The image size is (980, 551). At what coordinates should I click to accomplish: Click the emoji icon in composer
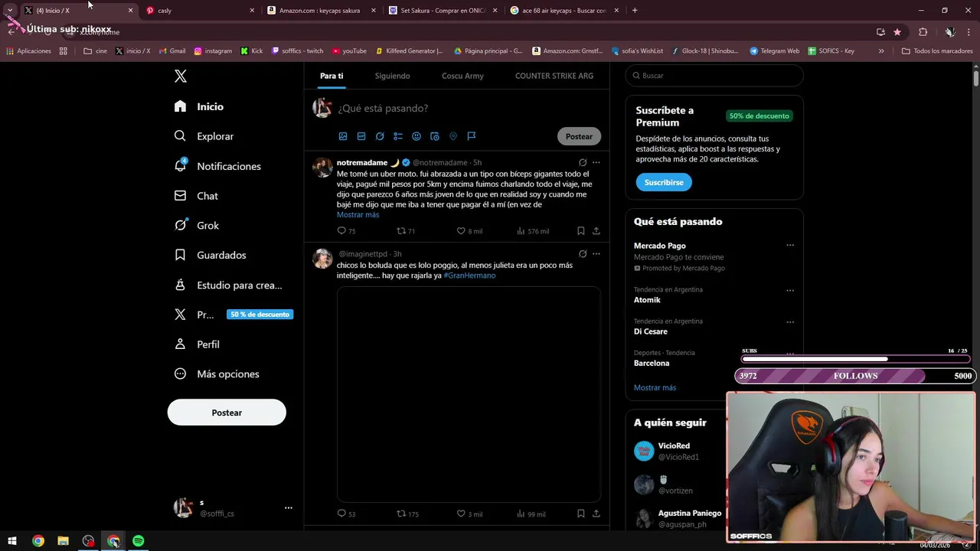pos(416,136)
